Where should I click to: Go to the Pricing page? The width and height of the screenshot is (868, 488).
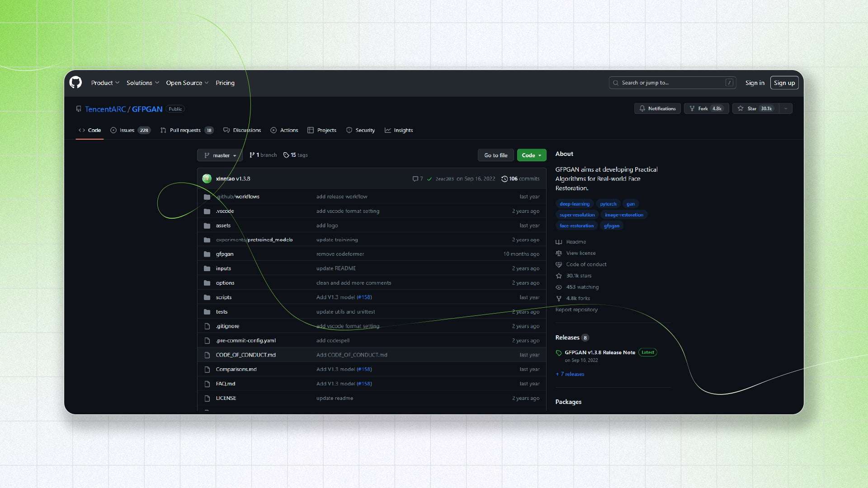(225, 83)
